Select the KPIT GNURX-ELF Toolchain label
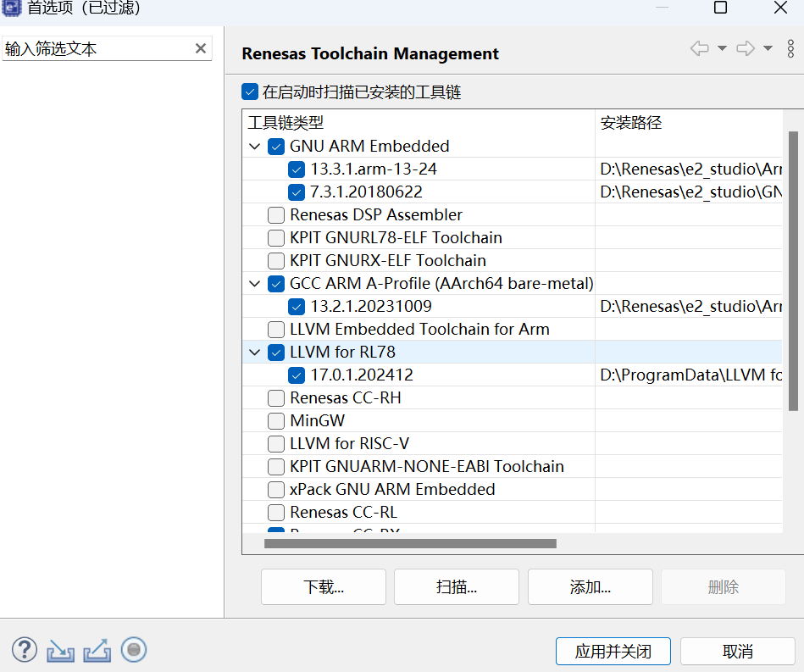 tap(388, 261)
